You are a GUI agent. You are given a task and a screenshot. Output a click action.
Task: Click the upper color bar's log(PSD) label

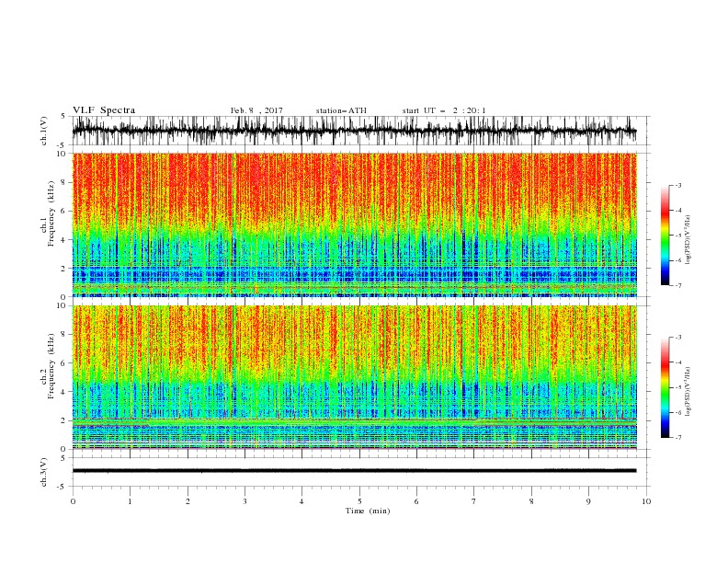click(x=688, y=240)
